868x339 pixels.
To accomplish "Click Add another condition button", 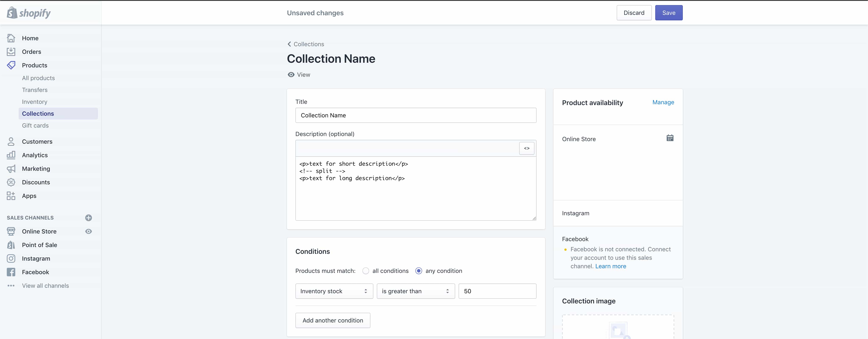I will (332, 321).
